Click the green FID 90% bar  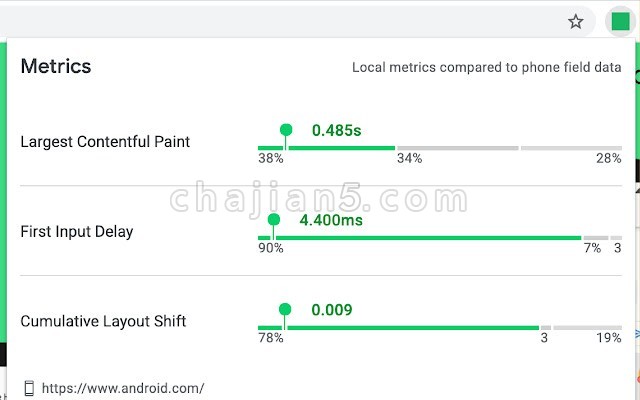[420, 238]
